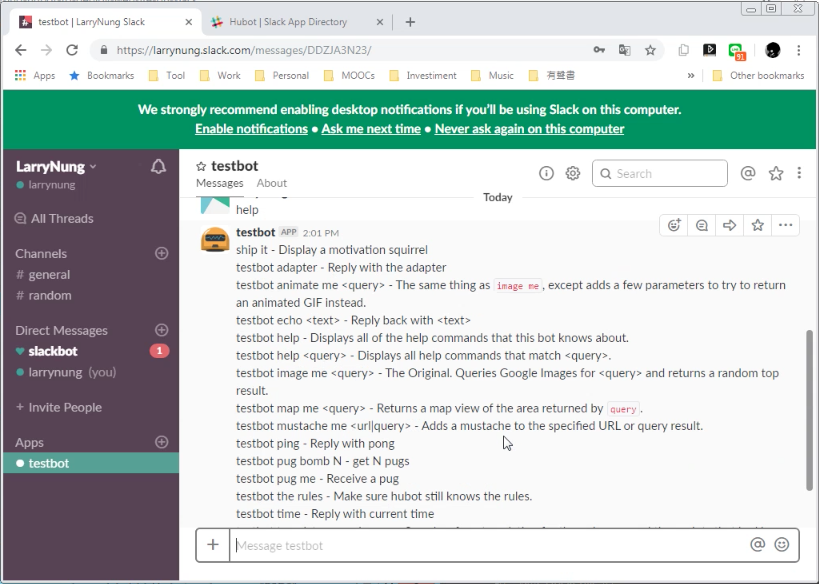Open emoji picker in message box
This screenshot has height=584, width=819.
(782, 545)
